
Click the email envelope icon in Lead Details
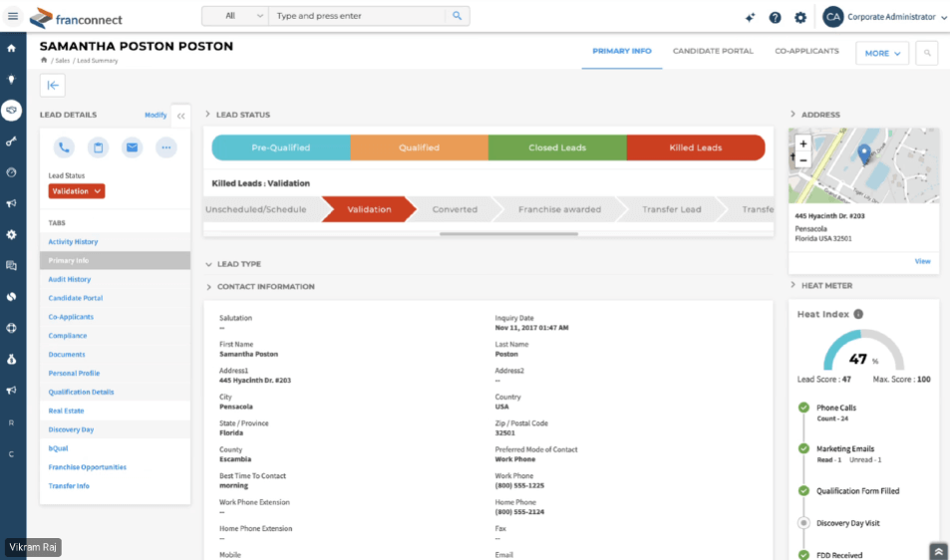132,147
